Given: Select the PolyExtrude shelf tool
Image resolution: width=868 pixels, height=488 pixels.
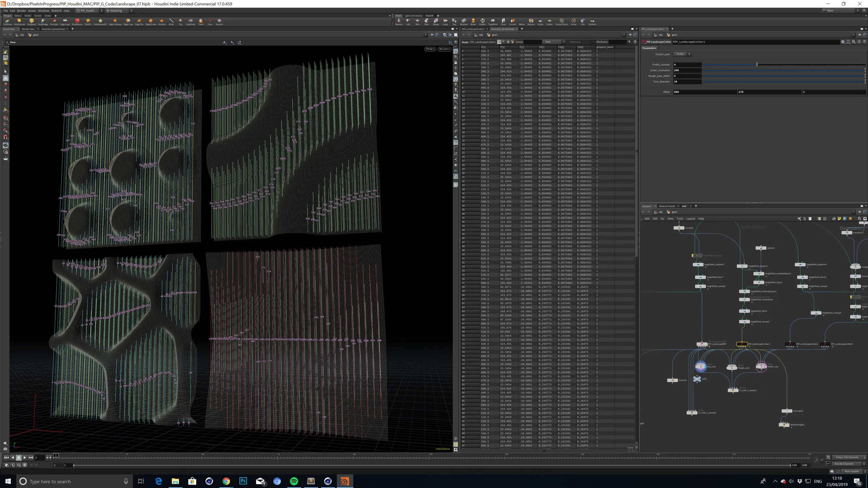Looking at the screenshot, I should (x=19, y=22).
